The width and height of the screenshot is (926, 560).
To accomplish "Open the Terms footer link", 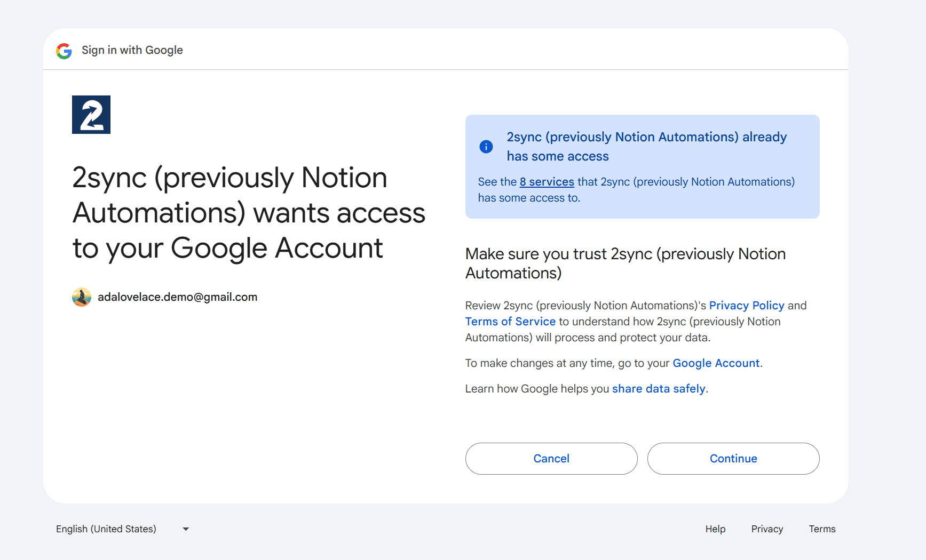I will tap(822, 529).
